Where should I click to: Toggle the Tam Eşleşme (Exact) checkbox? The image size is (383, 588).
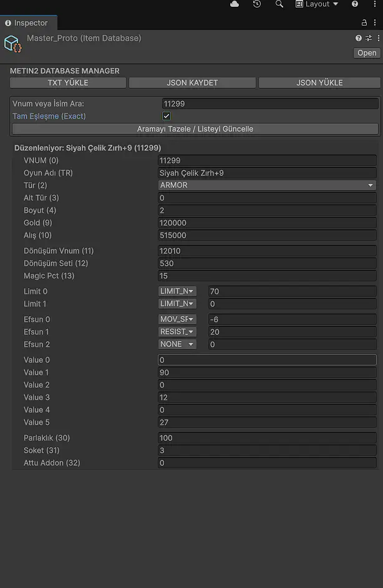point(167,116)
